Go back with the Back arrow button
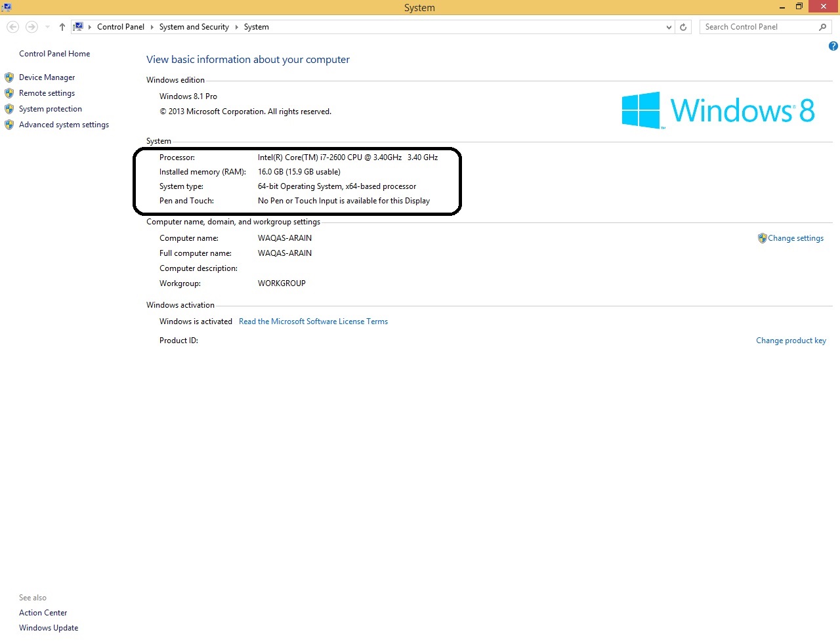 point(12,27)
